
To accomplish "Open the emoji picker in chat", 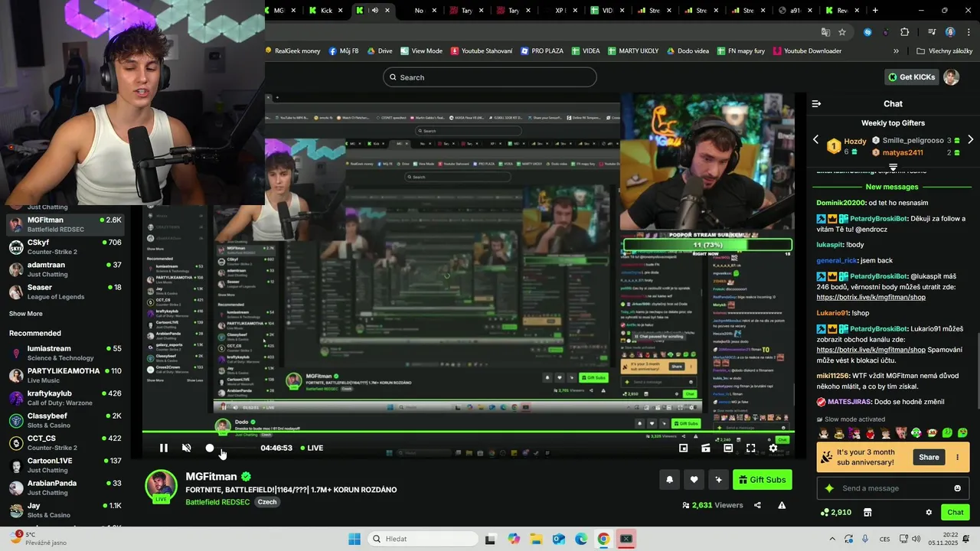I will coord(957,488).
